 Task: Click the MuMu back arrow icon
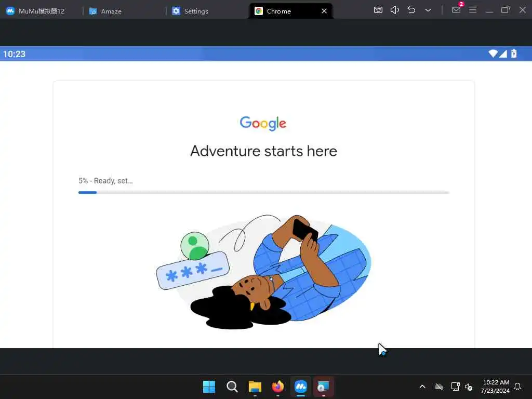411,10
